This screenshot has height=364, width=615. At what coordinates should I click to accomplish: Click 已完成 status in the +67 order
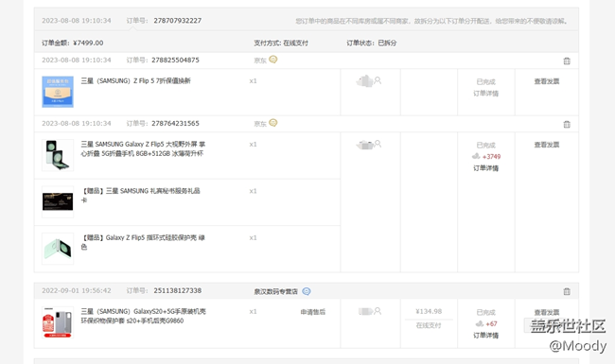pyautogui.click(x=485, y=312)
